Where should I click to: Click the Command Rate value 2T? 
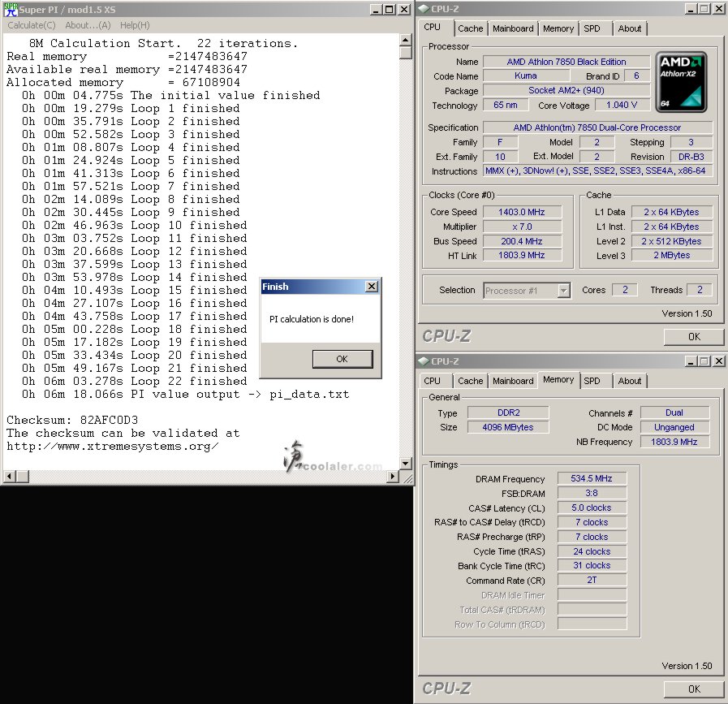592,580
